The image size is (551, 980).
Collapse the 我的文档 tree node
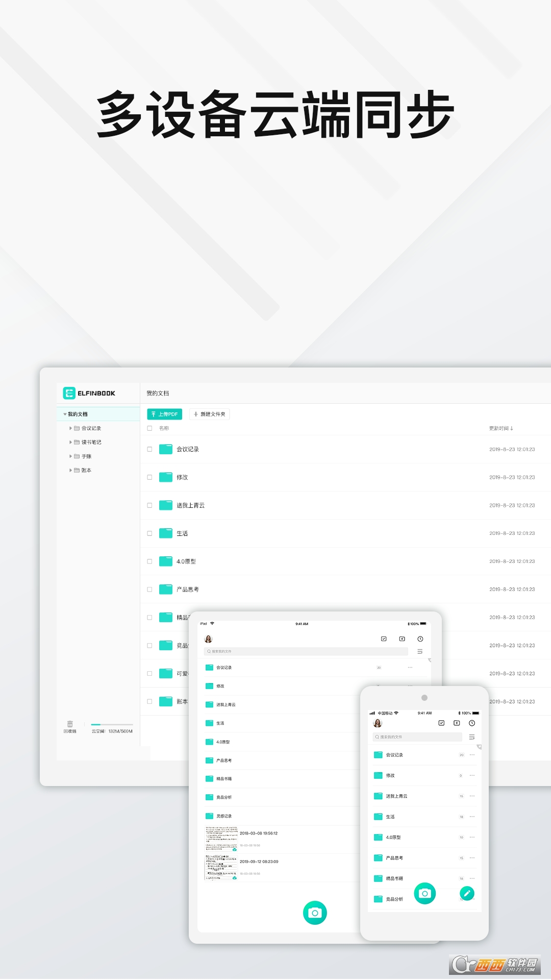pos(65,414)
